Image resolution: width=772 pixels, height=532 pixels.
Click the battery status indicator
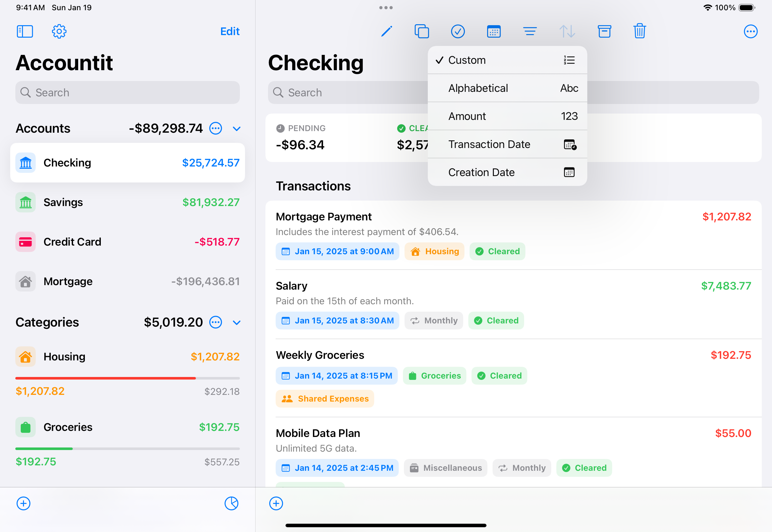click(x=747, y=7)
